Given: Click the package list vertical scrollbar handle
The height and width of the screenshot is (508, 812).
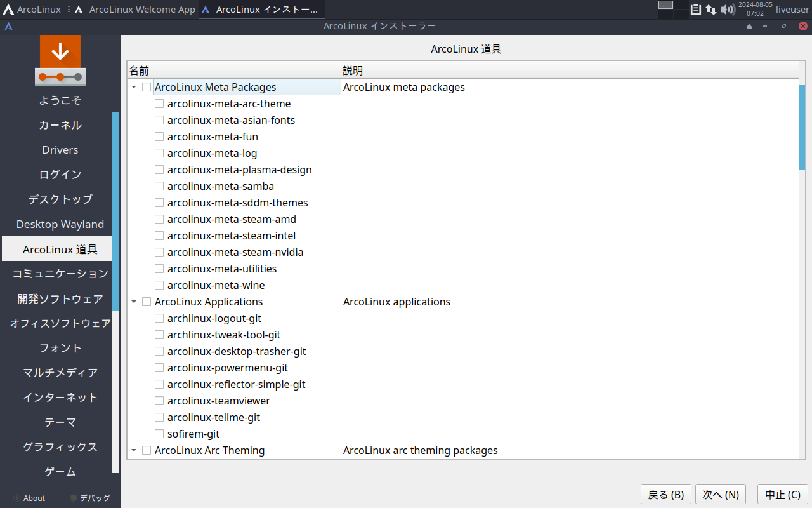Looking at the screenshot, I should tap(802, 127).
